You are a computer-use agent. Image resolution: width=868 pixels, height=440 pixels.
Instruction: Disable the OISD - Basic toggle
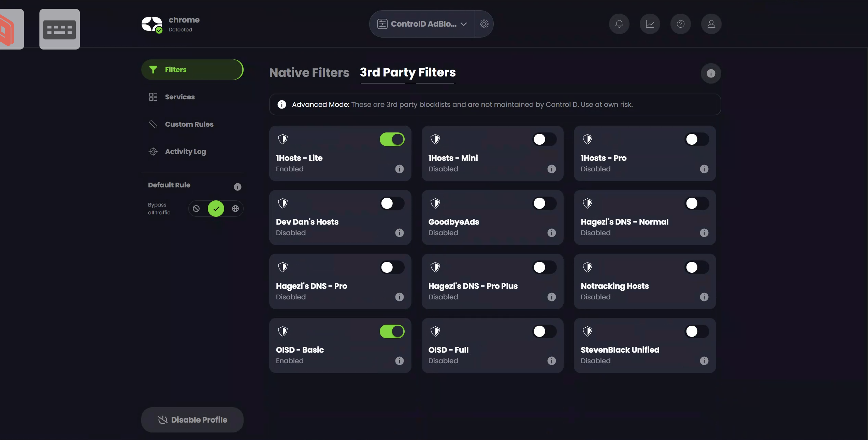tap(392, 331)
